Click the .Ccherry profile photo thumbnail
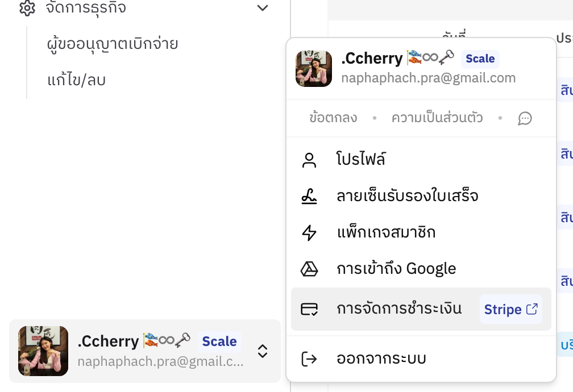Screen dimensions: 573x392 313,68
